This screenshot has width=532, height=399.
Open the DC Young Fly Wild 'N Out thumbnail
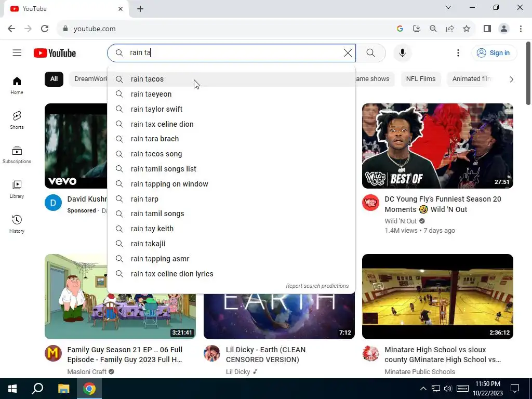tap(437, 146)
